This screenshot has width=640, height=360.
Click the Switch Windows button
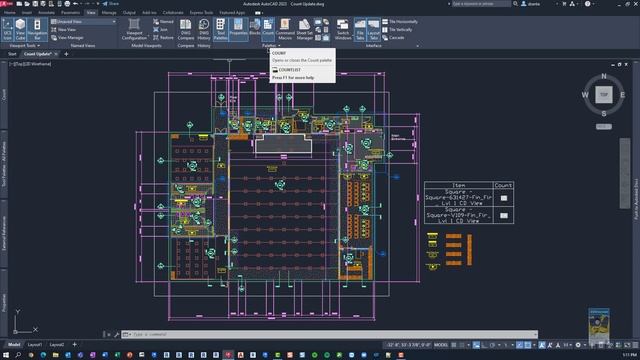click(x=343, y=29)
